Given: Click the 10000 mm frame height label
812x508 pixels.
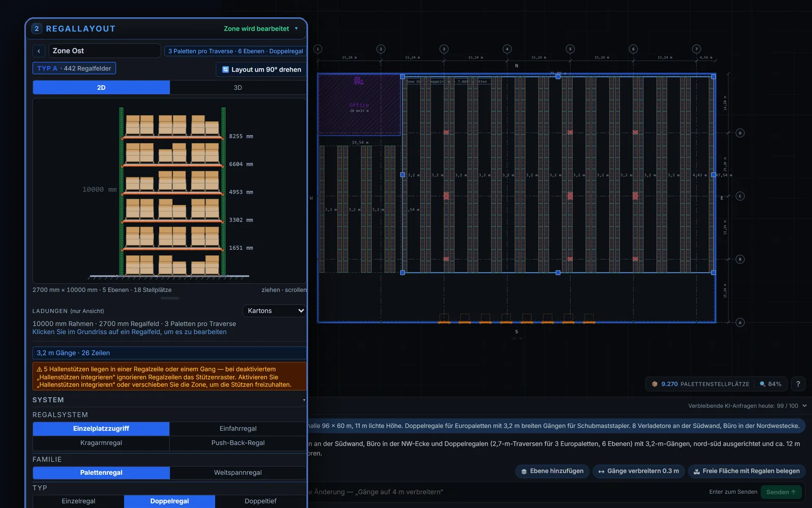Looking at the screenshot, I should tap(99, 190).
